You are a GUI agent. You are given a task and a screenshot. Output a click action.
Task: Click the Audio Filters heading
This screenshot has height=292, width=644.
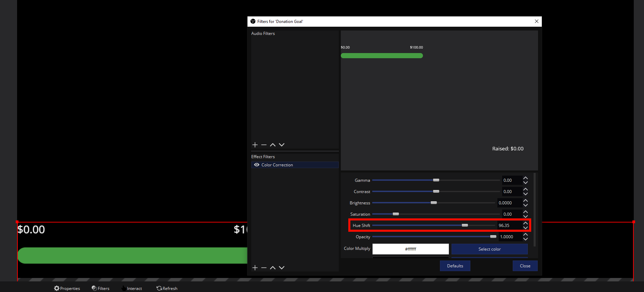(x=263, y=34)
